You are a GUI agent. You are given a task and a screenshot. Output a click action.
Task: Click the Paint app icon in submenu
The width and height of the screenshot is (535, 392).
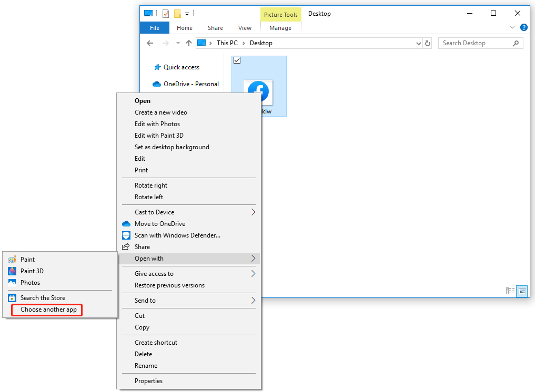(x=12, y=260)
